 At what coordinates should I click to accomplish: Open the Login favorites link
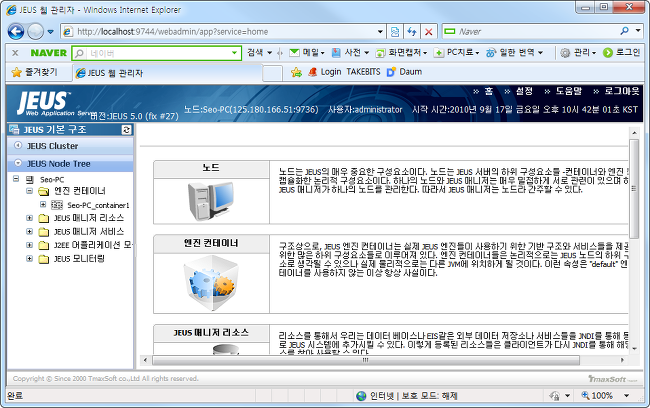pyautogui.click(x=325, y=72)
